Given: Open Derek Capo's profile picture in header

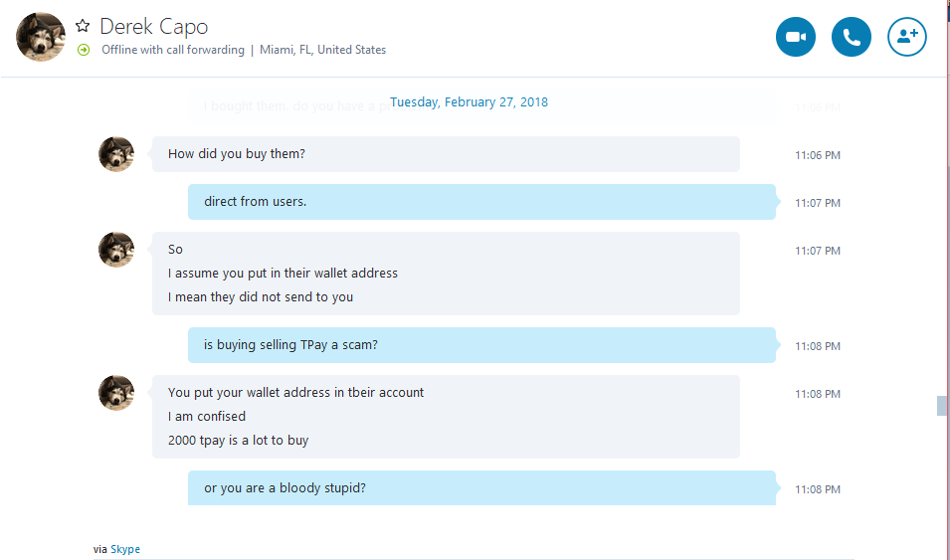Looking at the screenshot, I should [41, 37].
